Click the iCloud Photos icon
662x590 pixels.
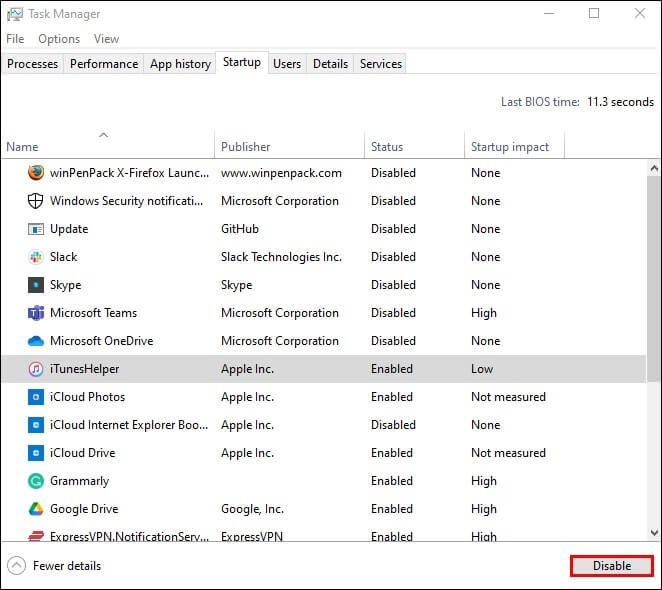tap(36, 397)
